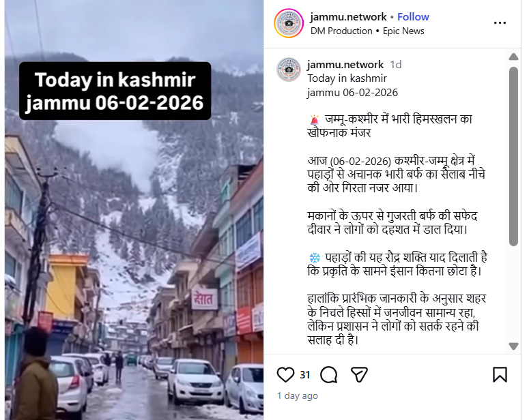Pause the avalanche reel video

[x=134, y=236]
